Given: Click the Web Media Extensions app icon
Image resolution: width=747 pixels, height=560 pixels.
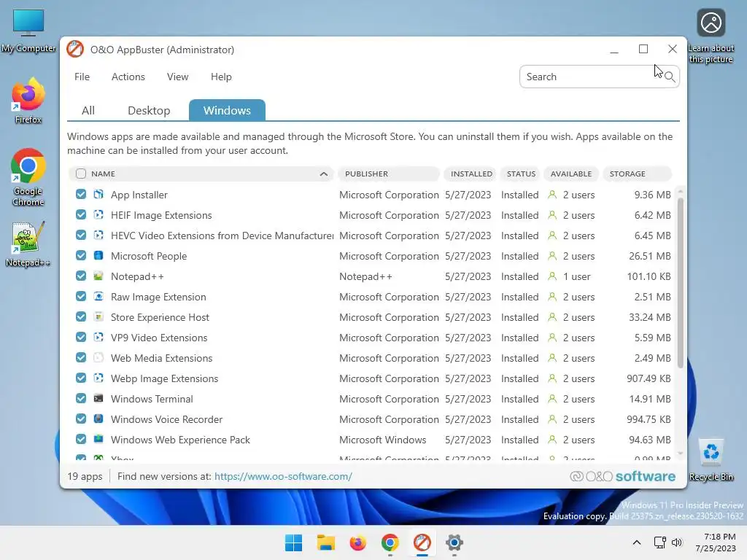Looking at the screenshot, I should (98, 357).
